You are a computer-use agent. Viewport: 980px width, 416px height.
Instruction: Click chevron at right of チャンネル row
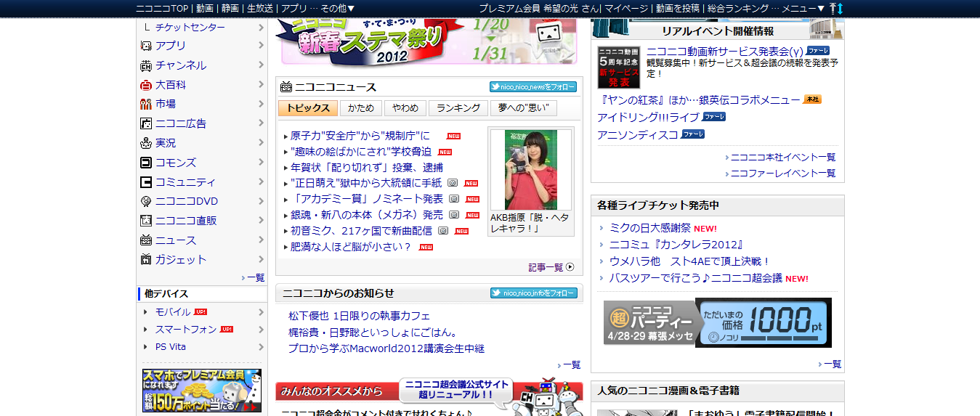tap(260, 65)
